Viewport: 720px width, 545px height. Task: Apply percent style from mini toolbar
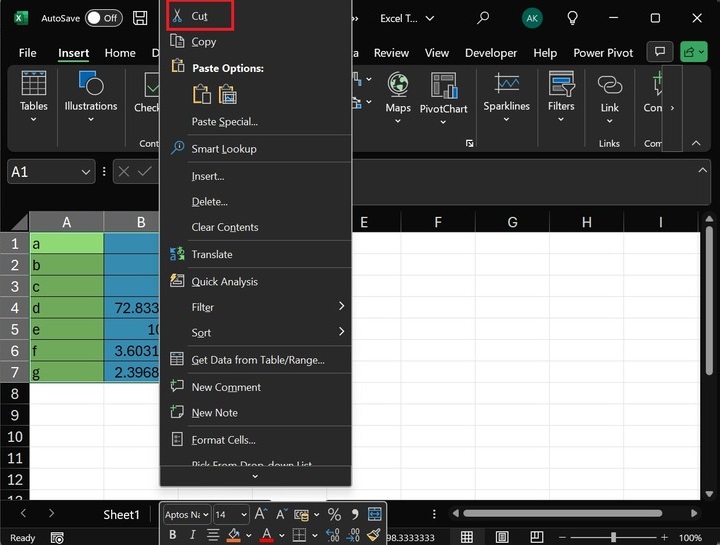[334, 515]
